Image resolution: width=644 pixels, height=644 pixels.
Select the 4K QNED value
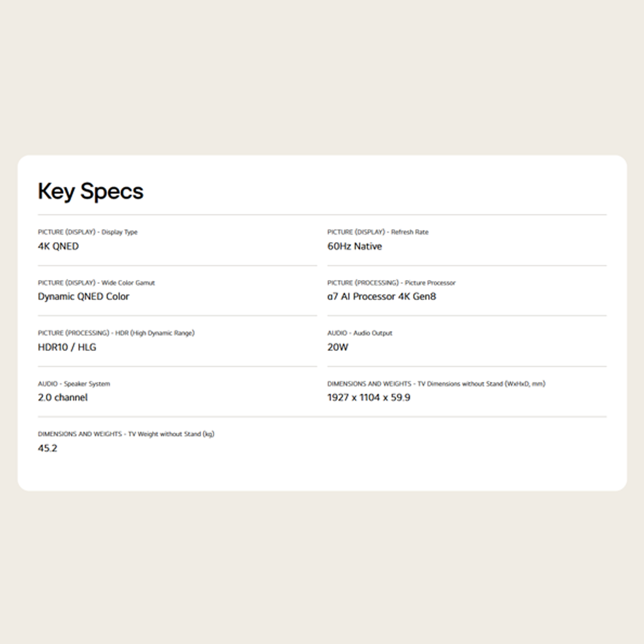pos(58,246)
